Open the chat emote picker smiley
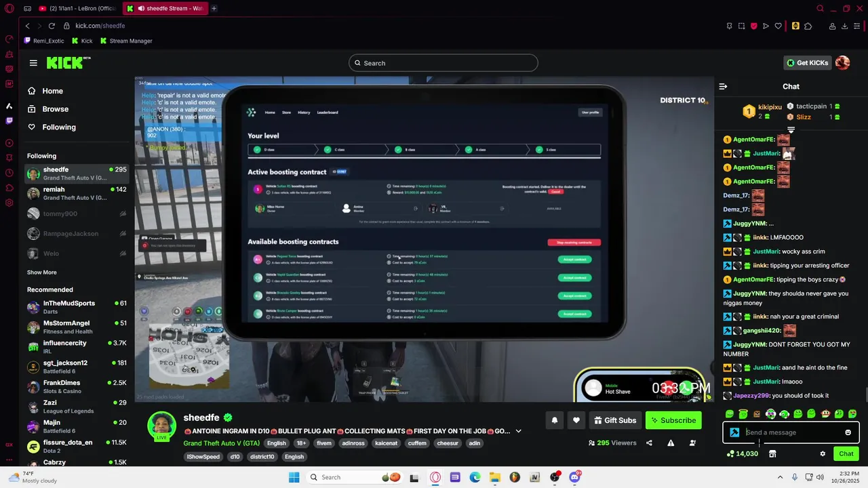This screenshot has height=488, width=868. point(848,432)
